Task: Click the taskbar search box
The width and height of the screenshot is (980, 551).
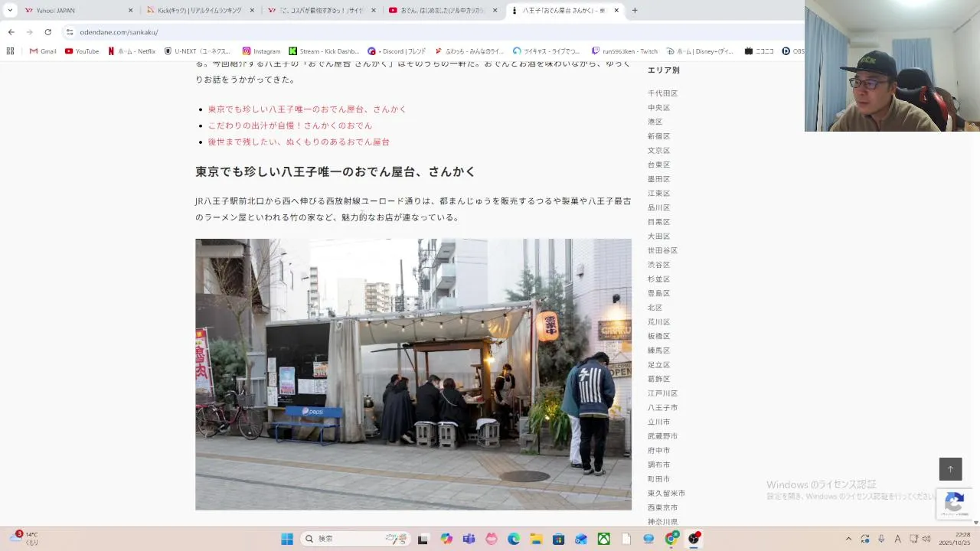Action: [x=356, y=539]
